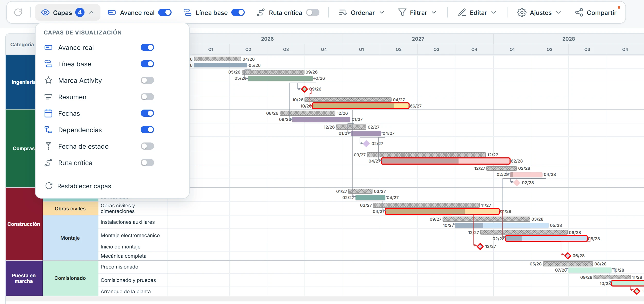Click the eye icon next to Capas
Image resolution: width=644 pixels, height=304 pixels.
(45, 12)
